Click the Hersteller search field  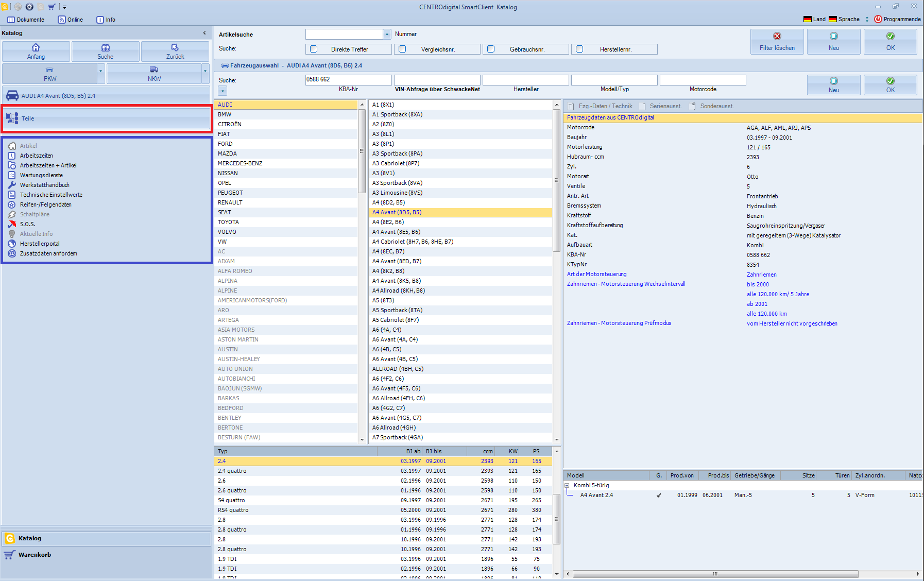coord(525,80)
